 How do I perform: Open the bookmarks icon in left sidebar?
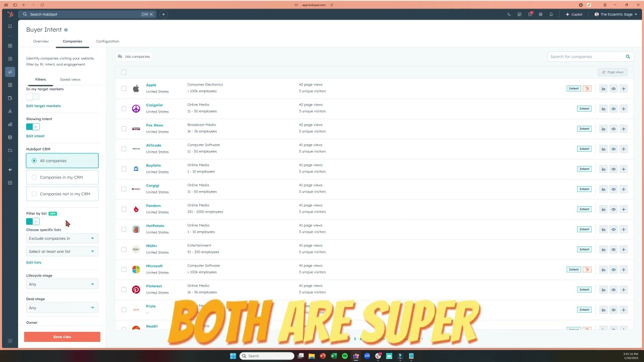[10, 26]
